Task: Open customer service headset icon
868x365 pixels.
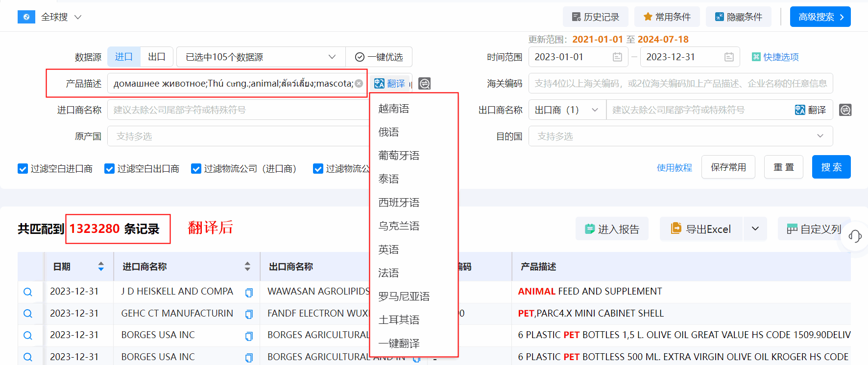Action: point(855,236)
